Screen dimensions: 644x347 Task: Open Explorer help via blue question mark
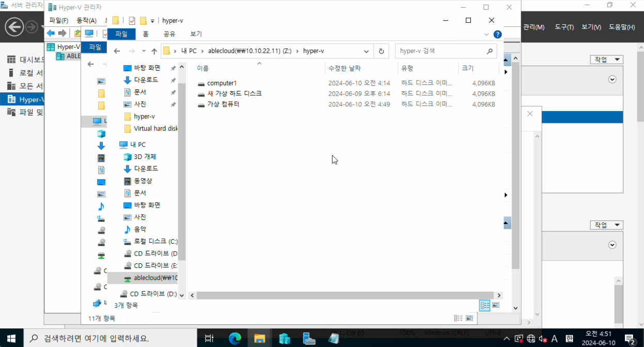[497, 34]
